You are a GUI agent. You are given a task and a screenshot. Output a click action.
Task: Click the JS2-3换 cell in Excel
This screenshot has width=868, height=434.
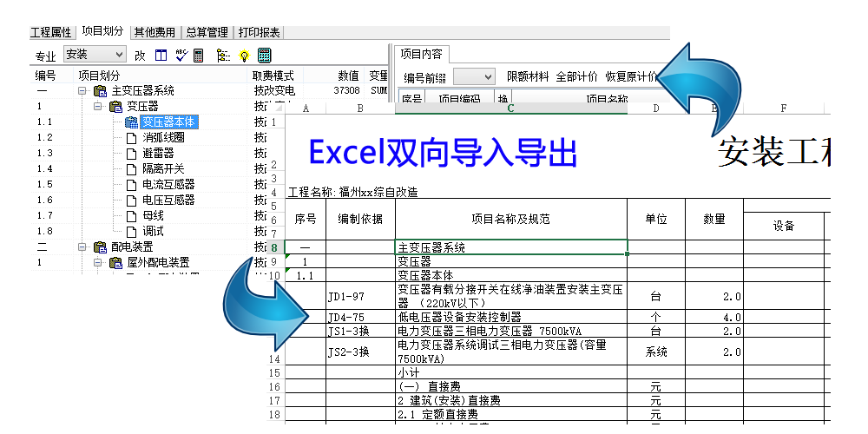[360, 352]
